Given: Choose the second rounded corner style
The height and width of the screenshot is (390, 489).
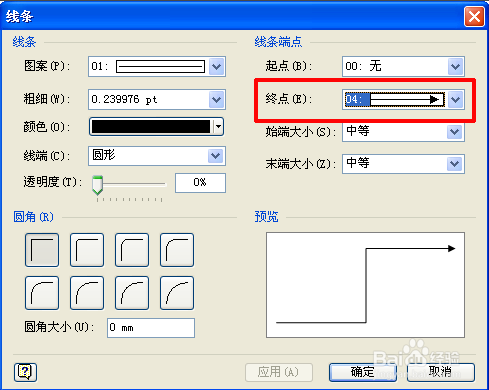Looking at the screenshot, I should [x=87, y=250].
